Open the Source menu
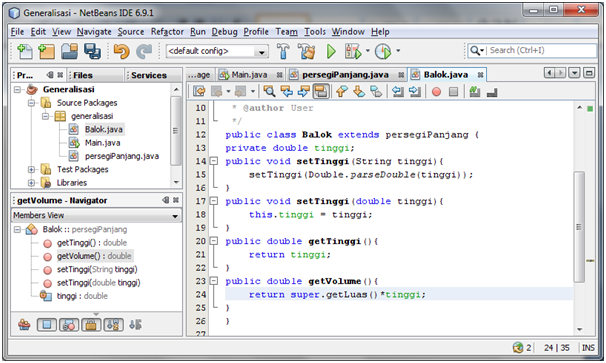Image resolution: width=606 pixels, height=363 pixels. 131,32
